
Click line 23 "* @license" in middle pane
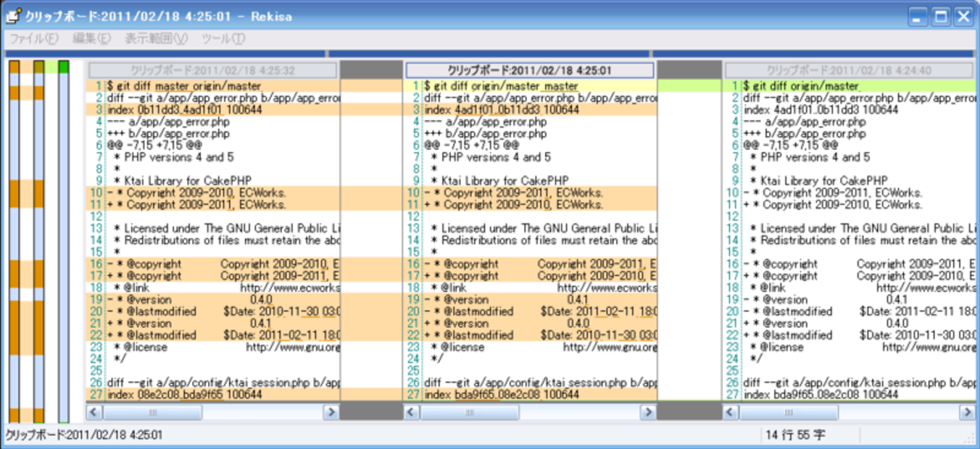[x=543, y=347]
